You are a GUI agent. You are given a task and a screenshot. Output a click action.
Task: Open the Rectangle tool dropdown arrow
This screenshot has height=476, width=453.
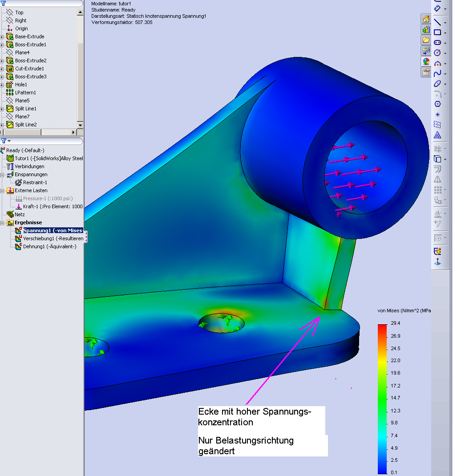click(445, 33)
